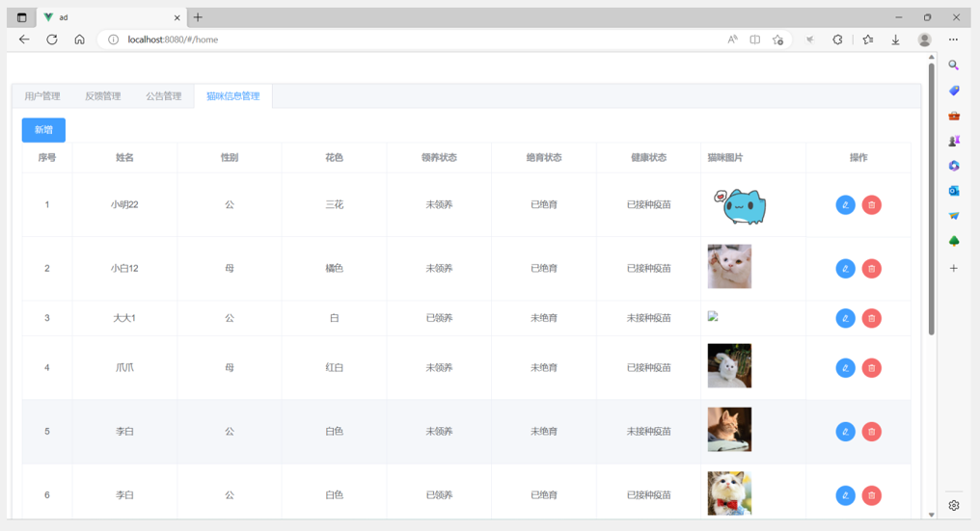Close the 'ad' browser tab
The width and height of the screenshot is (980, 531).
pos(177,17)
